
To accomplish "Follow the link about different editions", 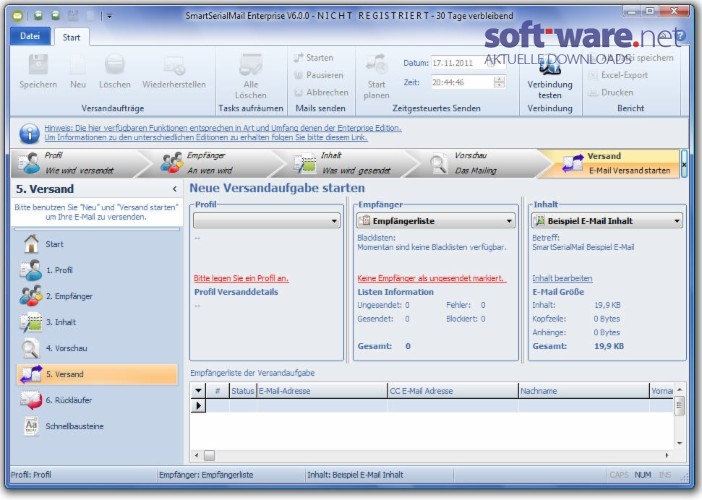I will point(205,137).
